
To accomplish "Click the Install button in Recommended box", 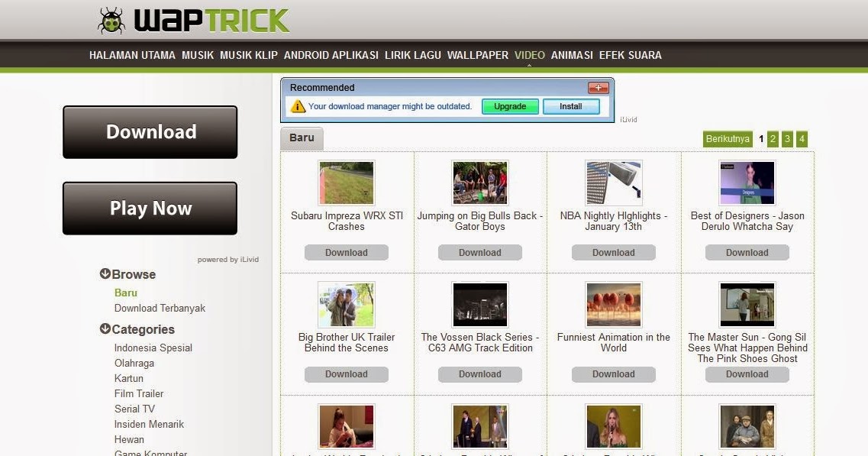I will 571,106.
